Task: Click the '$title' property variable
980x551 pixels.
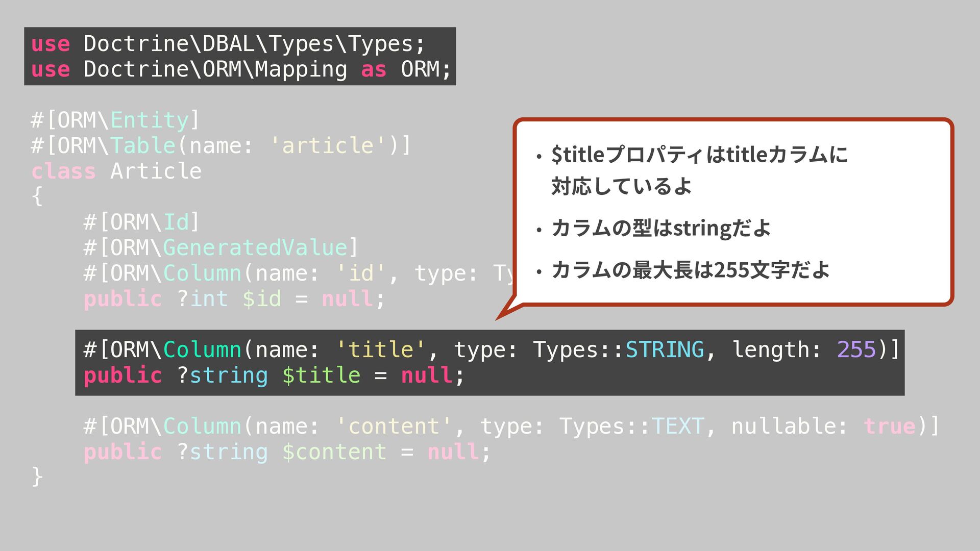Action: (x=321, y=375)
